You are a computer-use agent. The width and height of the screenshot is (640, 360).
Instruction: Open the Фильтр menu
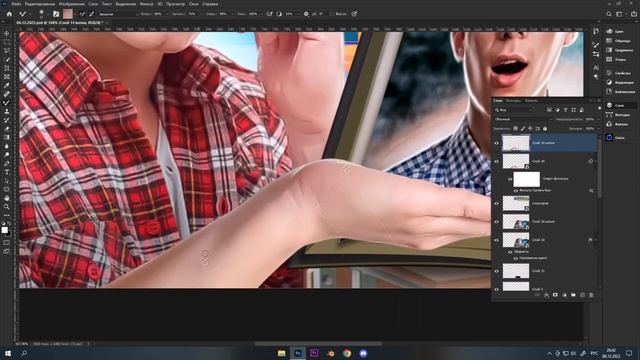[x=147, y=4]
